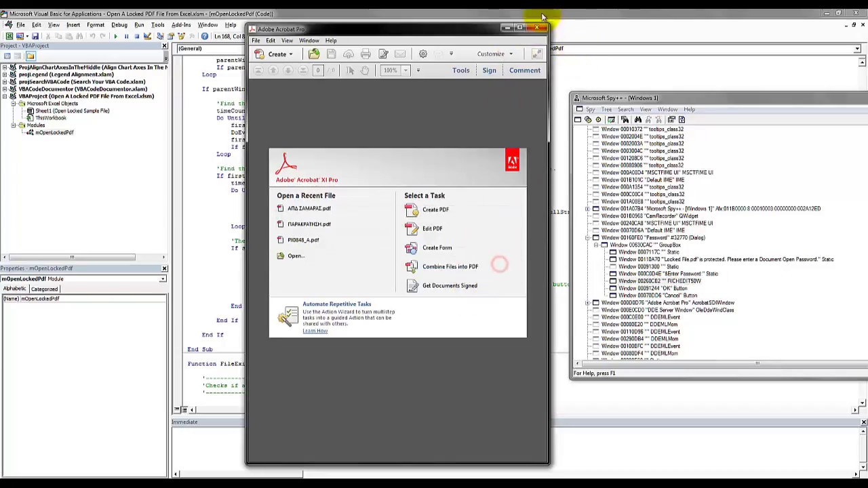Image resolution: width=868 pixels, height=488 pixels.
Task: Click the Print icon in Acrobat toolbar
Action: click(366, 54)
